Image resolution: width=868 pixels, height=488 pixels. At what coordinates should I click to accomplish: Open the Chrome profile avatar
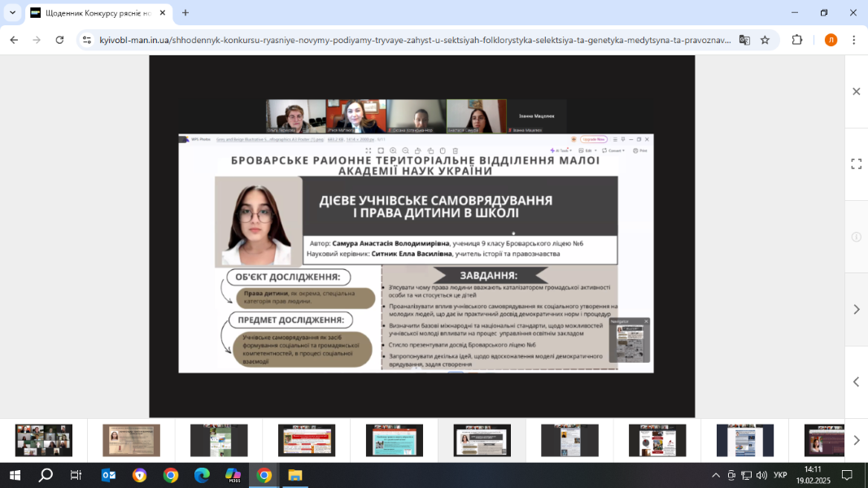(831, 40)
